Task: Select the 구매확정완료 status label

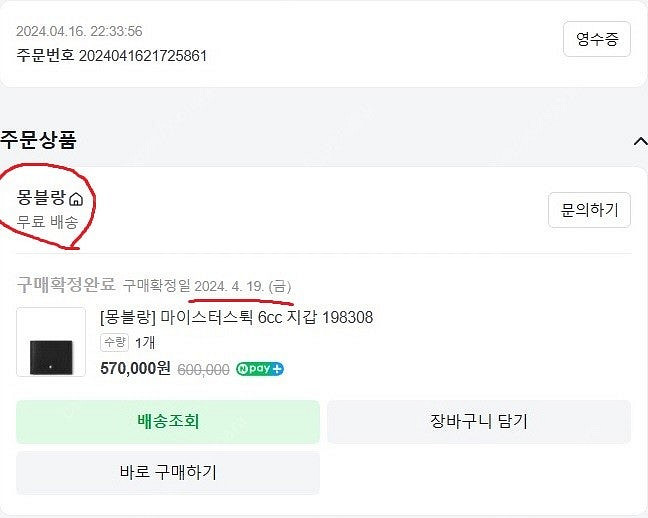Action: click(x=66, y=285)
